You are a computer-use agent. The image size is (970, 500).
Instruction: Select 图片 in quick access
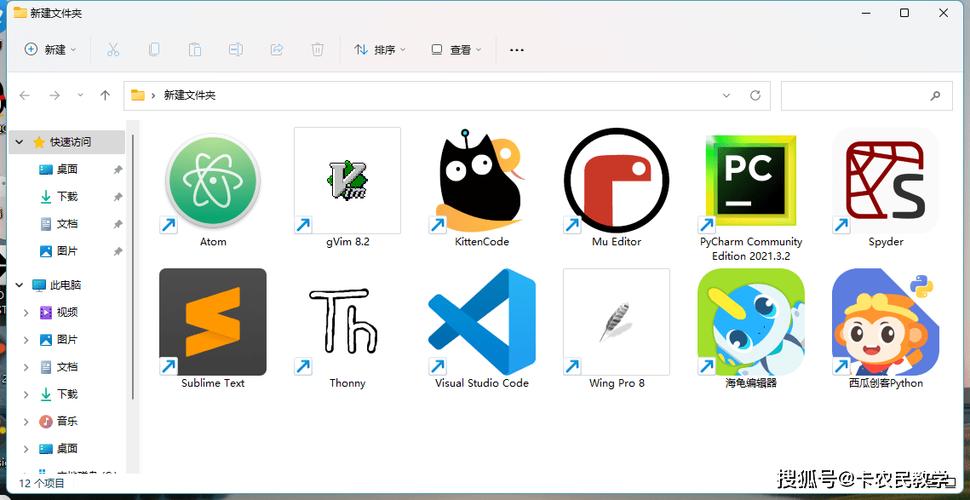[x=66, y=251]
